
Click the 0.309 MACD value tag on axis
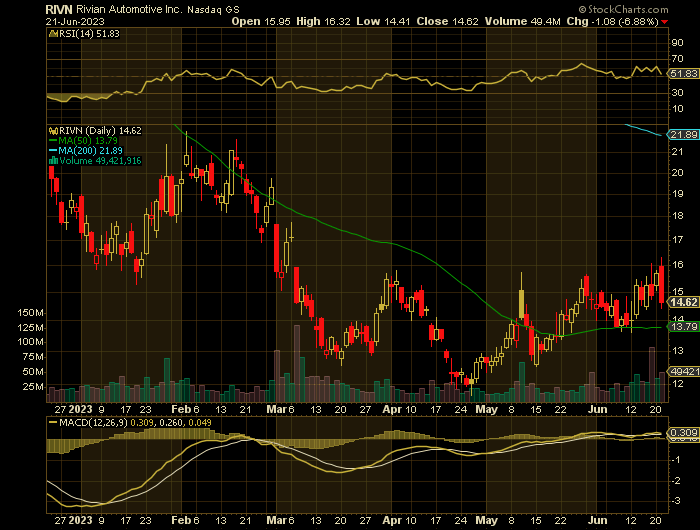point(683,432)
